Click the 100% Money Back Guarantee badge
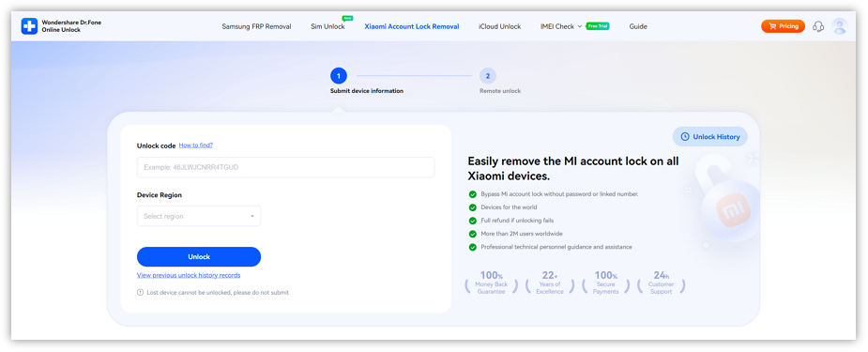Viewport: 868px width, 352px height. tap(492, 283)
